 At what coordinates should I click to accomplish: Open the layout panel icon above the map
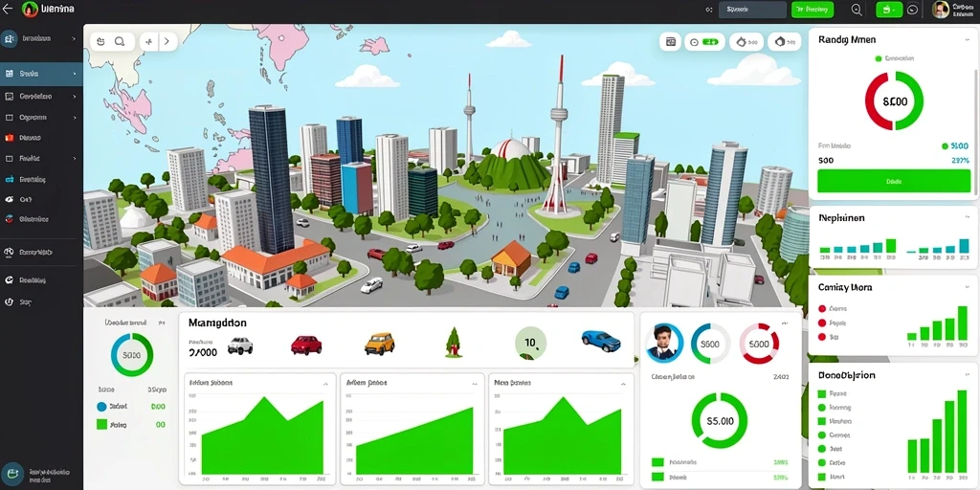coord(671,42)
